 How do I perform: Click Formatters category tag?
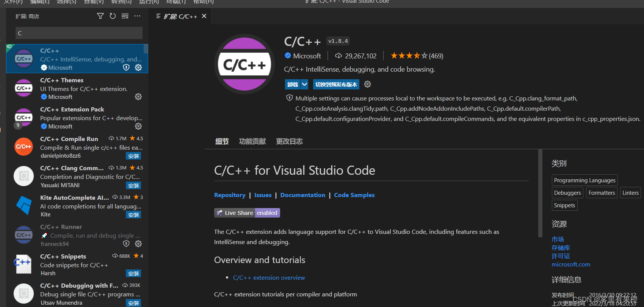tap(602, 193)
